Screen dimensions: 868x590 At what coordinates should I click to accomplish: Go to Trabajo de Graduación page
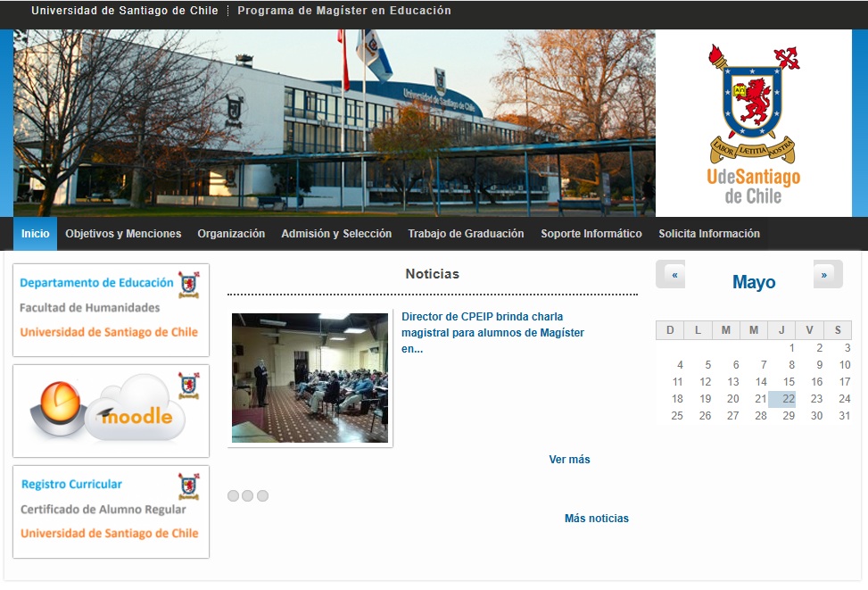coord(466,234)
